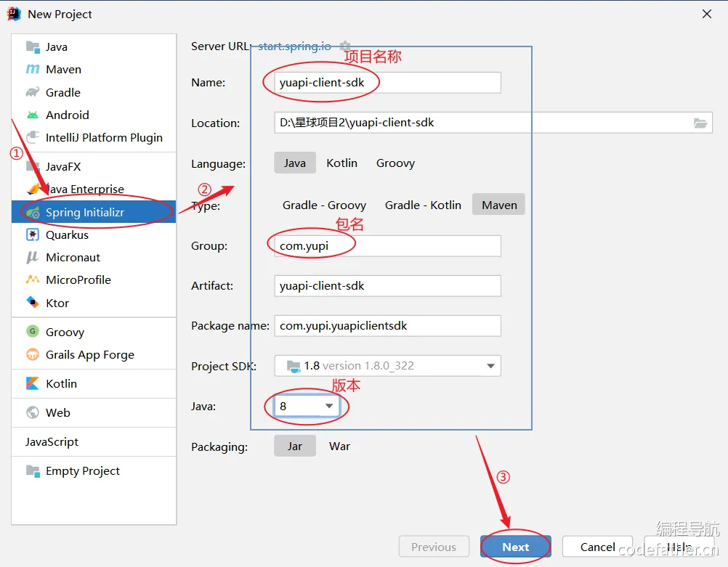Click the Maven 'm' icon
Screen dimensions: 728x567
(33, 69)
